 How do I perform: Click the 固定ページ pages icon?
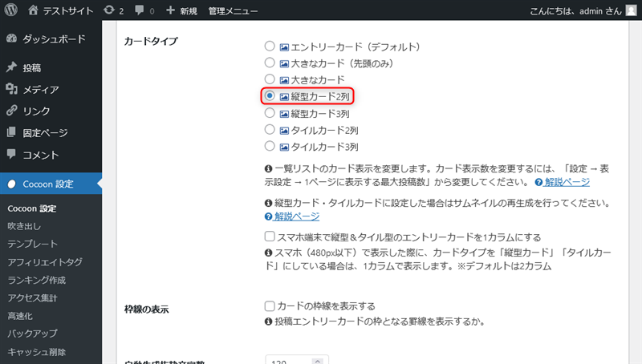[11, 132]
